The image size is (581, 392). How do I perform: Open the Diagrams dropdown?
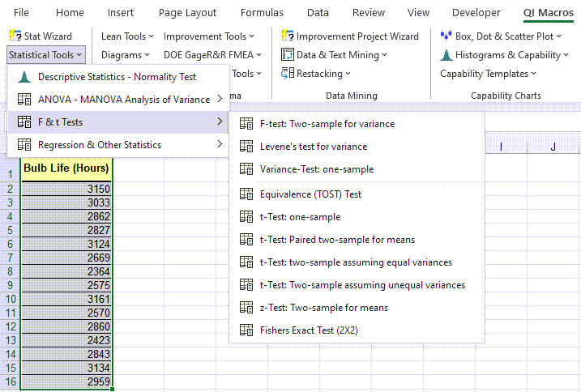[x=126, y=55]
